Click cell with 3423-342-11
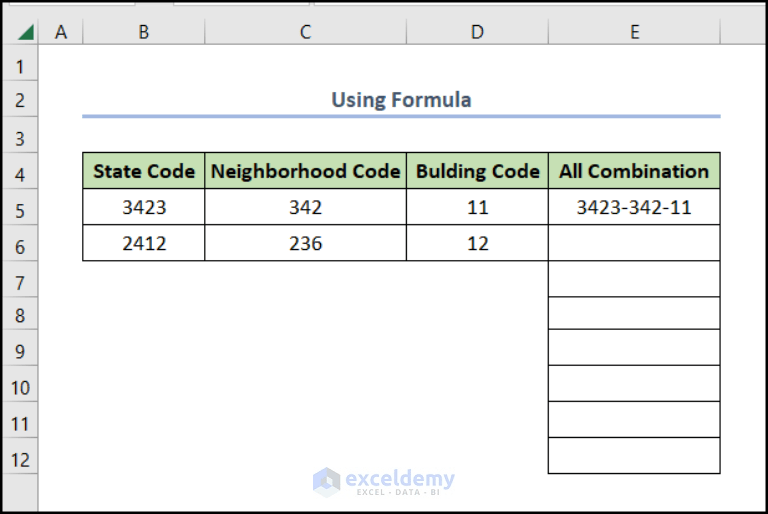The height and width of the screenshot is (514, 768). [634, 207]
